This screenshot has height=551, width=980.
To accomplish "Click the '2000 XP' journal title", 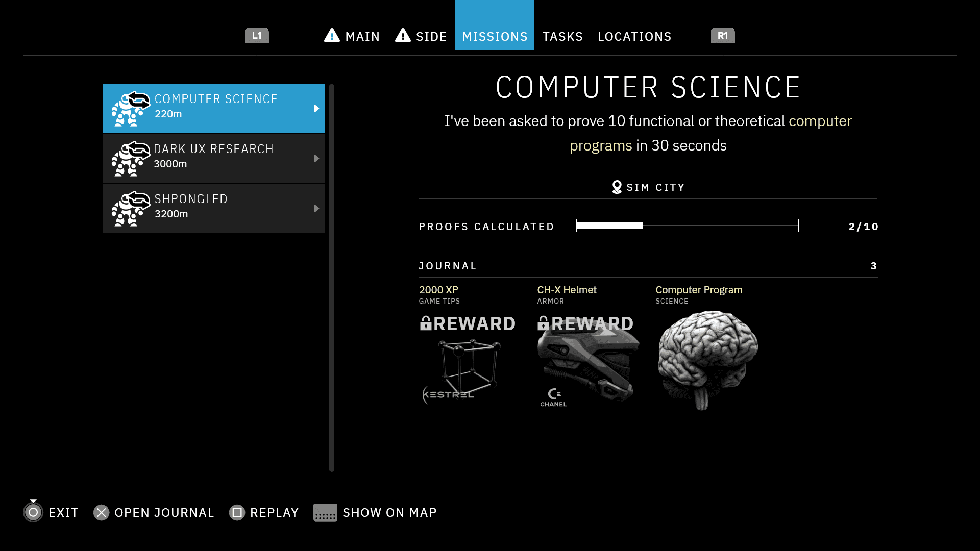I will [438, 290].
